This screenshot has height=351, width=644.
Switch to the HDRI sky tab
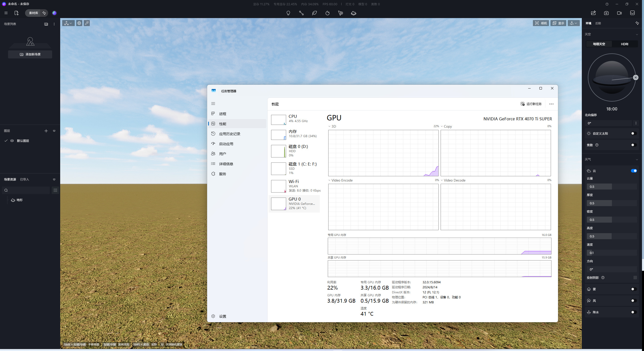coord(624,44)
